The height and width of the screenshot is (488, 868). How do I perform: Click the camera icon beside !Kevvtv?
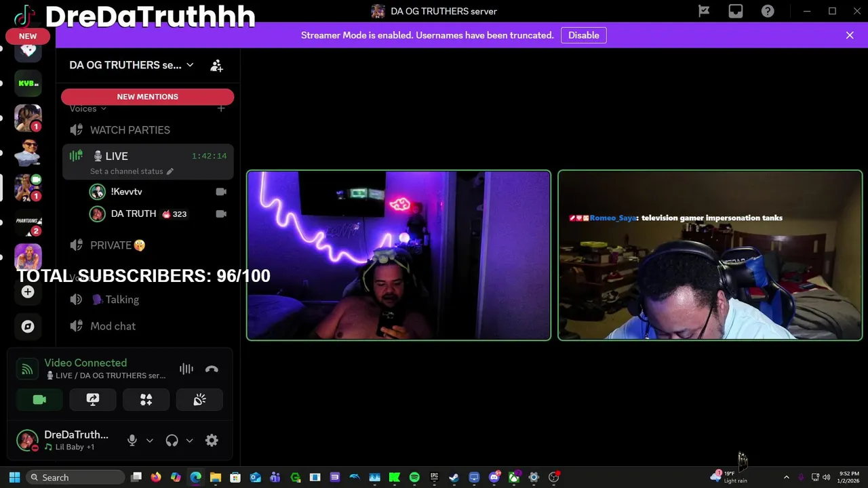pyautogui.click(x=221, y=192)
